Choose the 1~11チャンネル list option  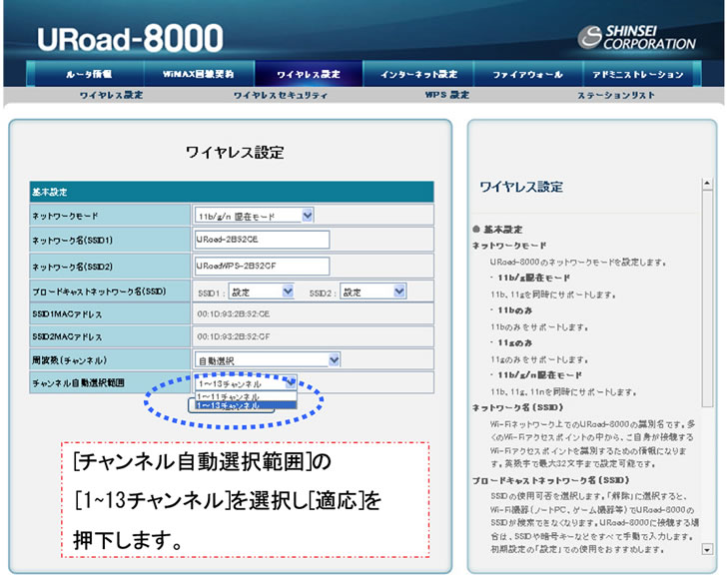tap(246, 396)
